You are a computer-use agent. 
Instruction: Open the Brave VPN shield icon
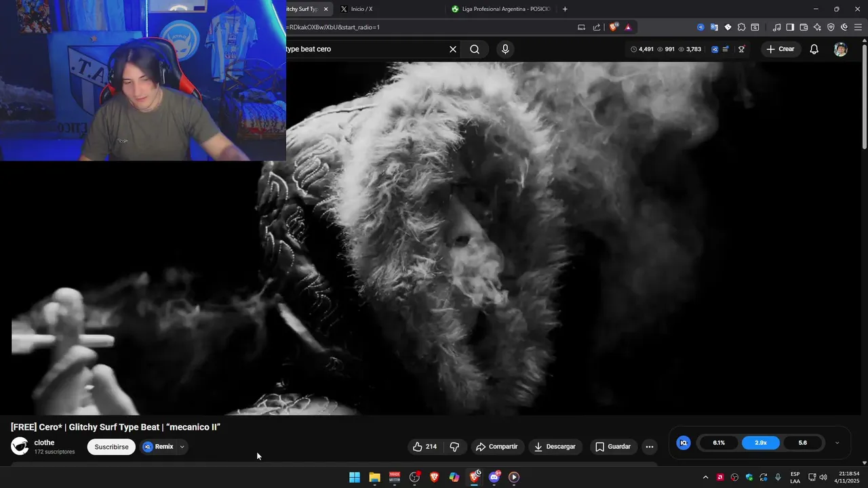click(831, 27)
